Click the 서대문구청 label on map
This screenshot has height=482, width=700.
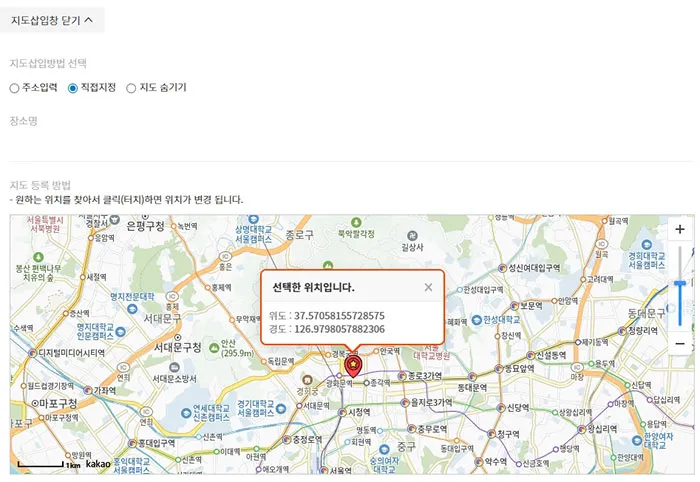[x=178, y=347]
